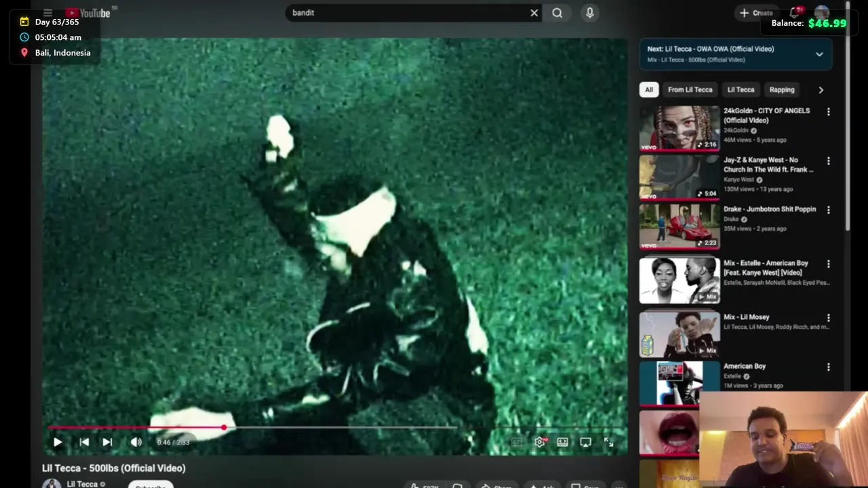Open American Boy video title

(745, 366)
